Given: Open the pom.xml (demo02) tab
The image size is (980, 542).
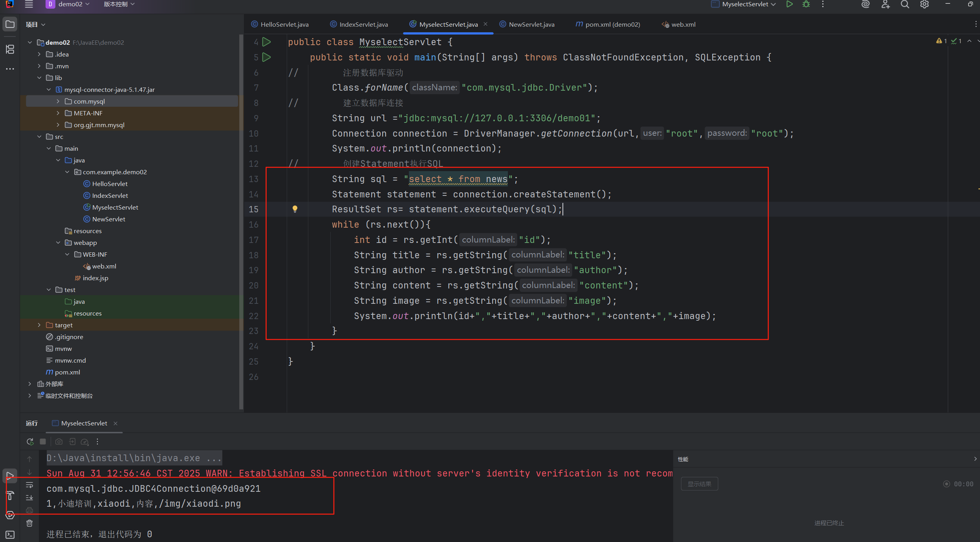Looking at the screenshot, I should coord(612,24).
